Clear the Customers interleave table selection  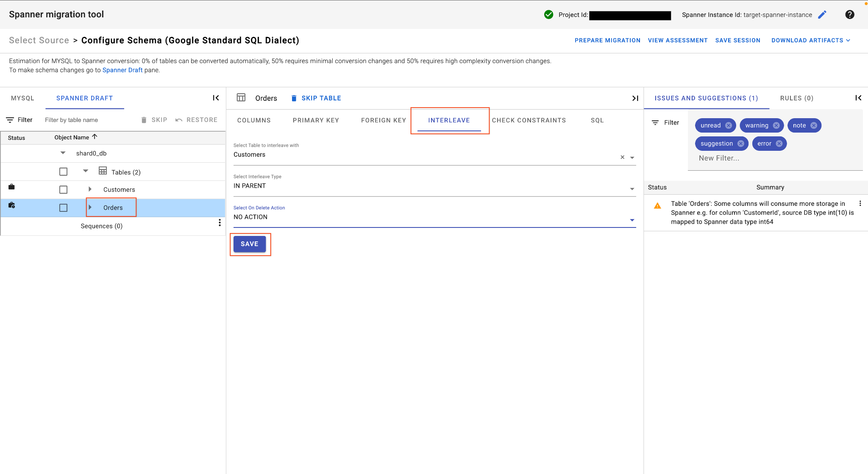pos(622,157)
